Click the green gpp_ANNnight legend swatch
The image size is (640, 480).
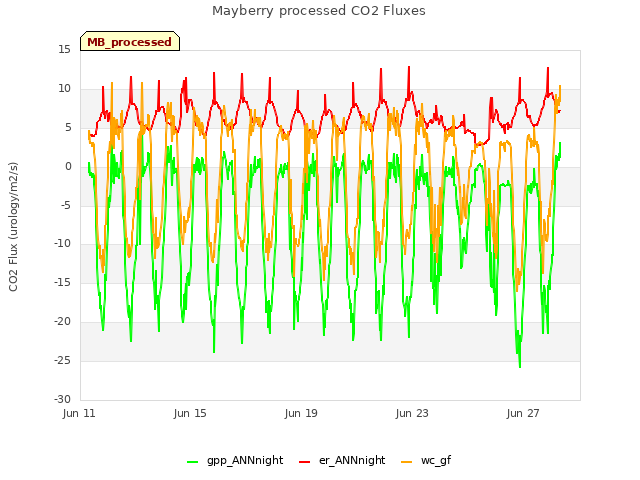pyautogui.click(x=193, y=462)
